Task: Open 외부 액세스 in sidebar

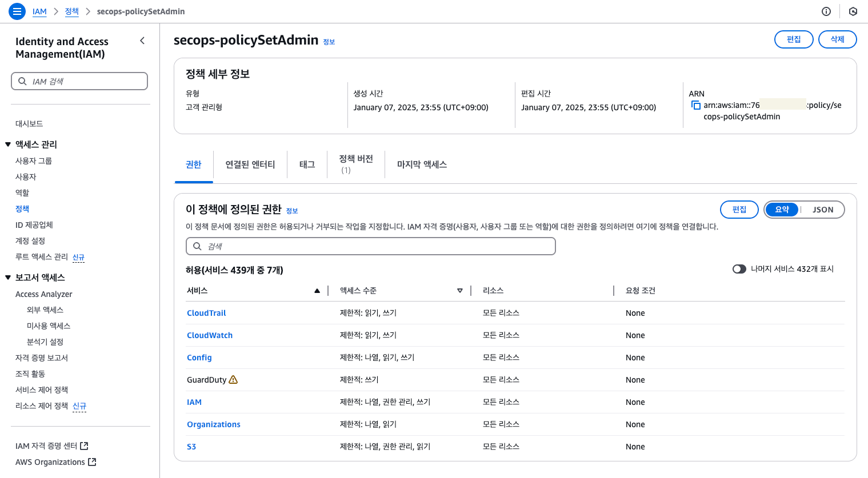Action: coord(45,310)
